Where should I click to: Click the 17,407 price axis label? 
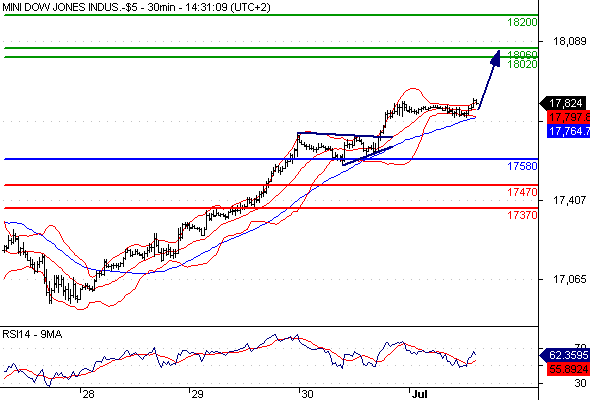(569, 200)
